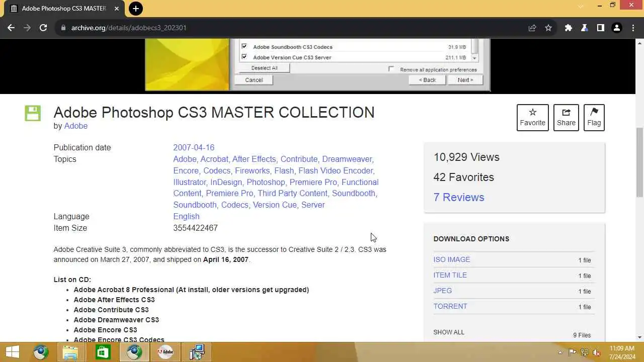Open the Version Cue topic link

pyautogui.click(x=275, y=205)
